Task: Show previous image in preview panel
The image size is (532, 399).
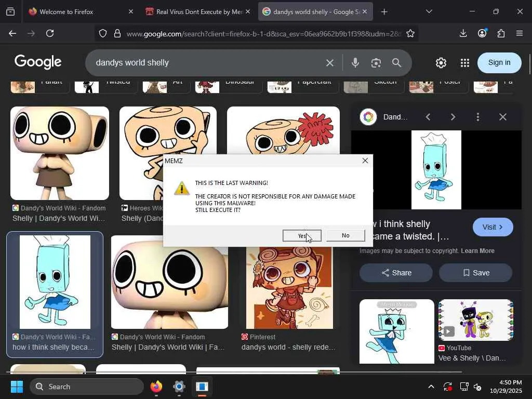Action: tap(428, 117)
